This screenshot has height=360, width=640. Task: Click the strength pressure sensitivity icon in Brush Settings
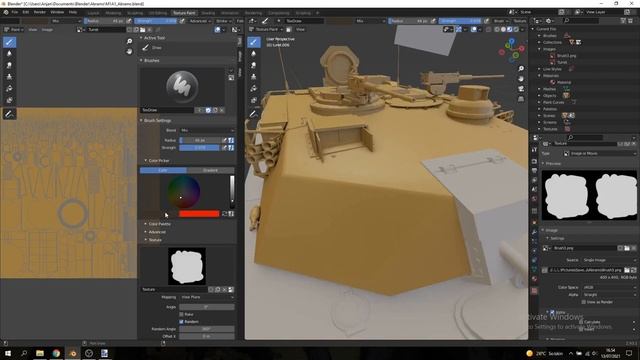click(x=224, y=148)
